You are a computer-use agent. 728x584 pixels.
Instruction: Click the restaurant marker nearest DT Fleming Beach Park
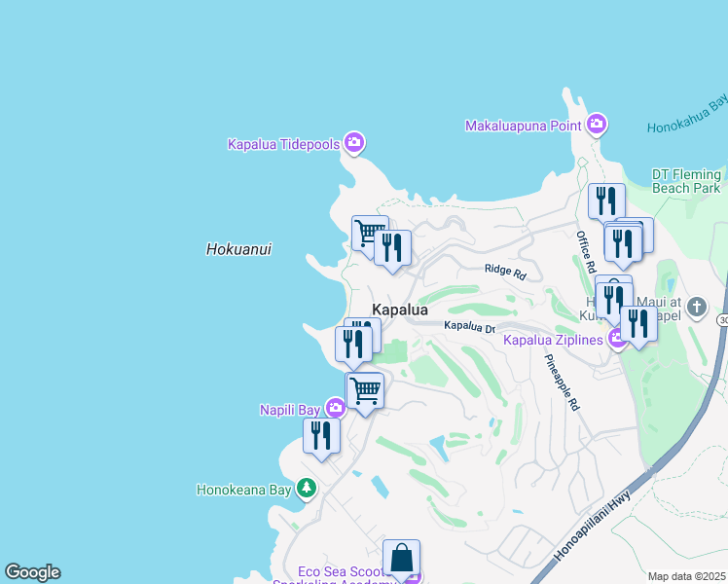(606, 202)
